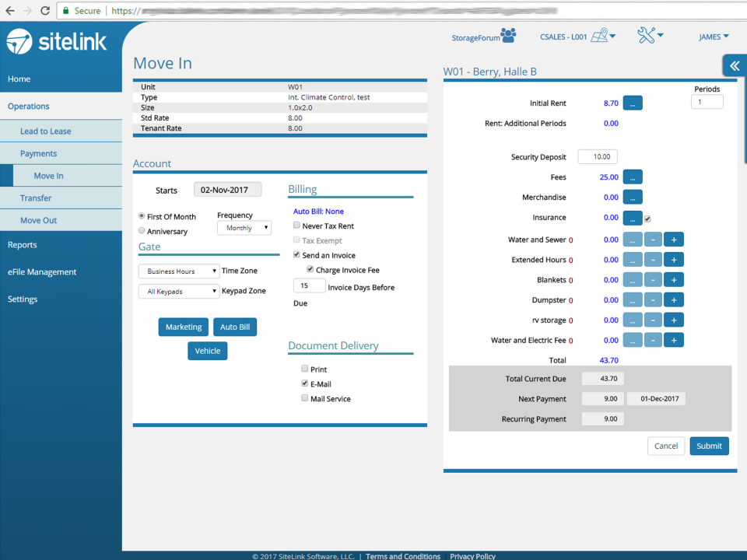Viewport: 747px width, 560px height.
Task: Open the Monthly frequency dropdown
Action: pos(244,227)
